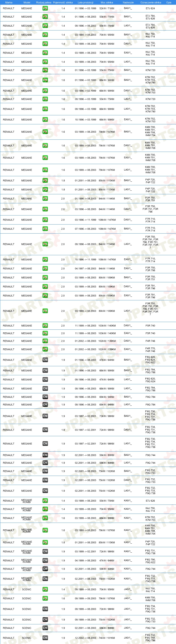This screenshot has height=644, width=176.
Task: Click the Oznaczenie silnika column header
Action: (151, 2)
